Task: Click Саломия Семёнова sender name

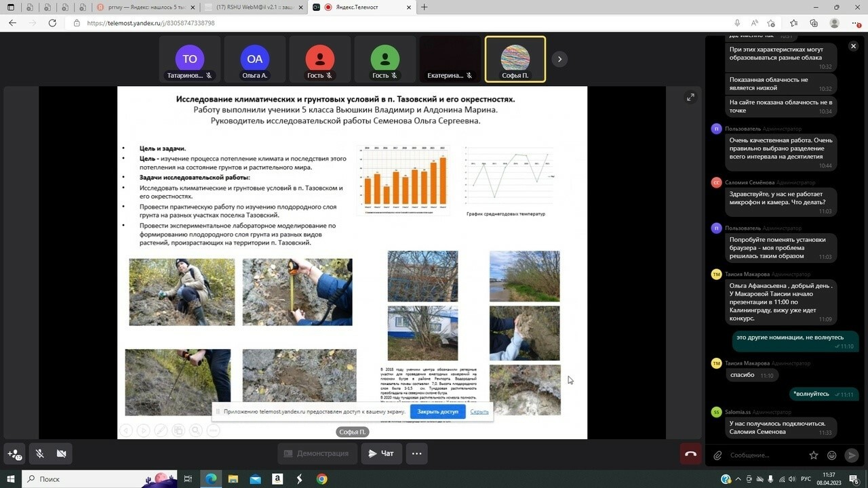Action: pos(749,182)
